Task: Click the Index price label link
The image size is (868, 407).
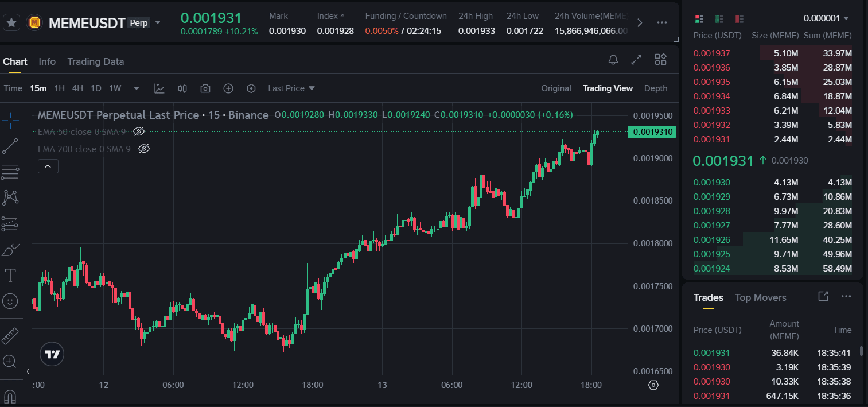Action: [x=330, y=16]
